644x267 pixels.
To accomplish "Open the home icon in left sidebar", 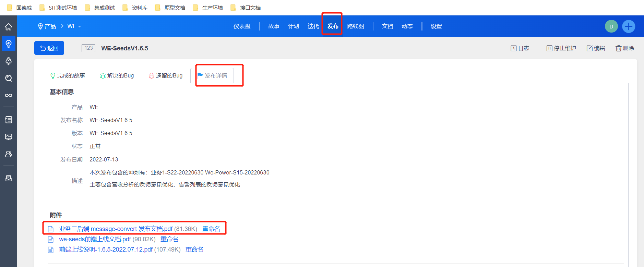I will (9, 27).
